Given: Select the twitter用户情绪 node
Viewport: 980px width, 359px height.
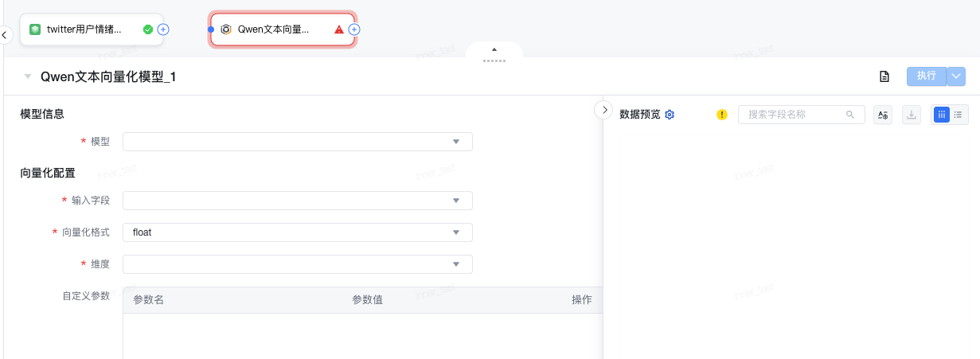Looking at the screenshot, I should click(x=84, y=29).
